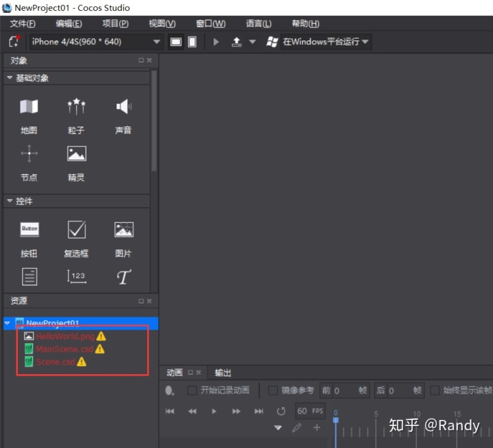Toggle animation loop playback

pyautogui.click(x=281, y=411)
